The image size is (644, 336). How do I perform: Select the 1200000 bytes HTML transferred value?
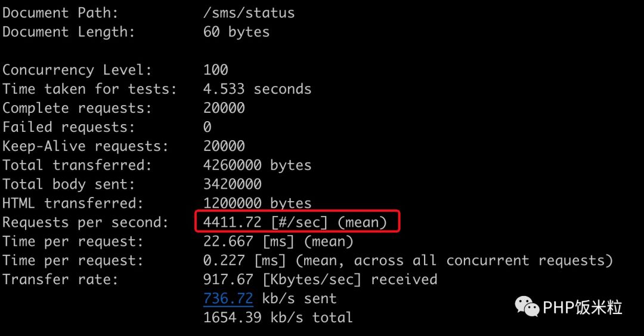[257, 204]
